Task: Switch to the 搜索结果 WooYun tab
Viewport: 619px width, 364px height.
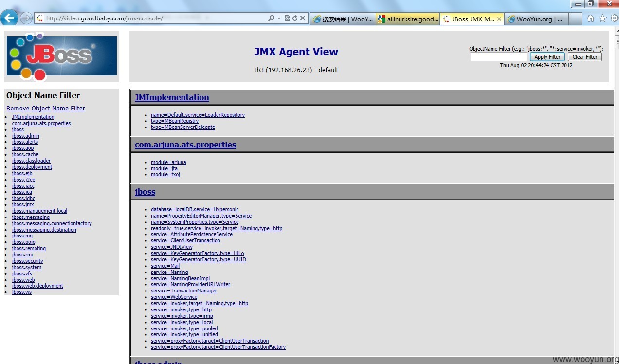Action: [343, 19]
